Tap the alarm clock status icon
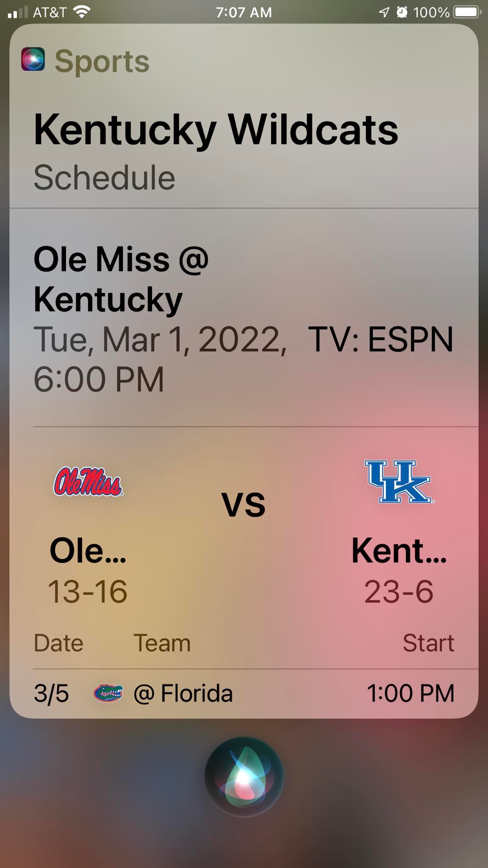This screenshot has height=868, width=488. click(402, 12)
